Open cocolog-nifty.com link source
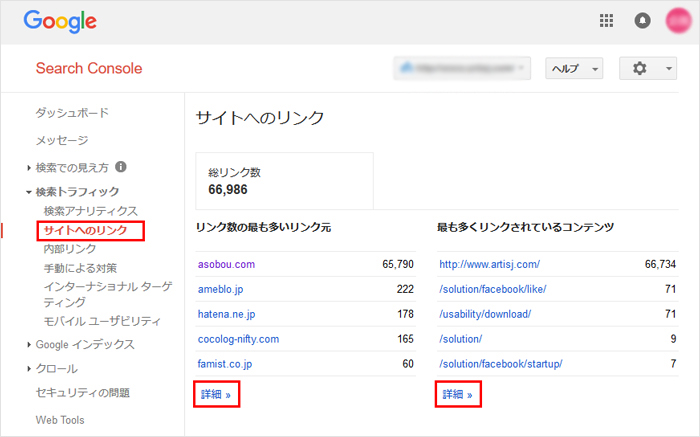700x437 pixels. (238, 339)
